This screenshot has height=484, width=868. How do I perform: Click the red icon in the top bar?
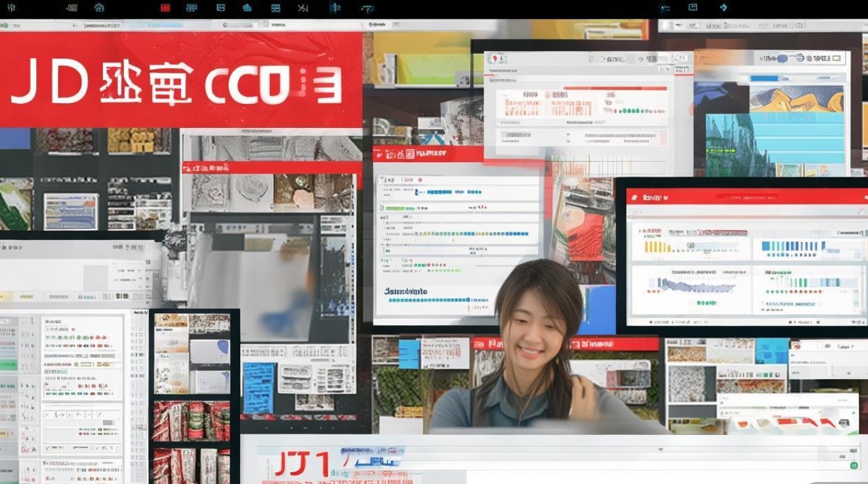[x=165, y=8]
